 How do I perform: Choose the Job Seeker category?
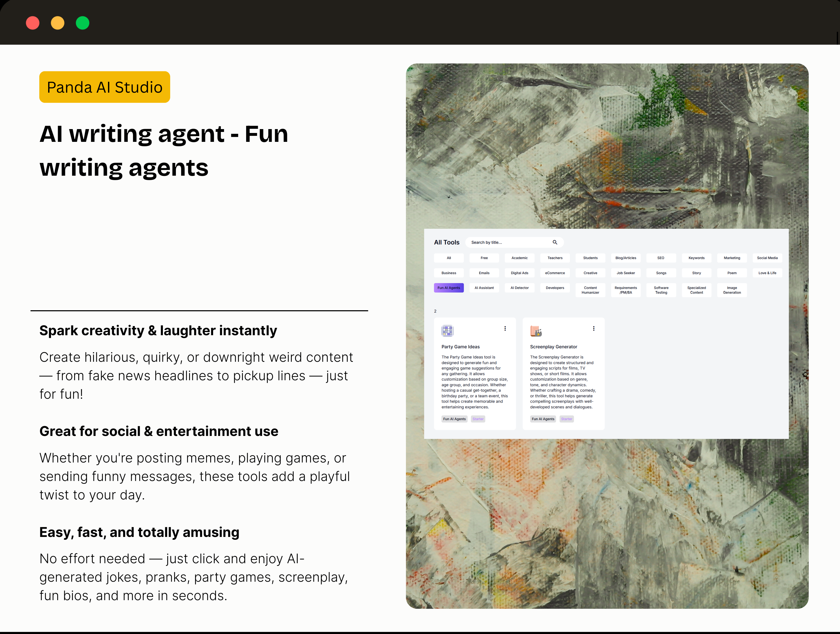point(626,273)
